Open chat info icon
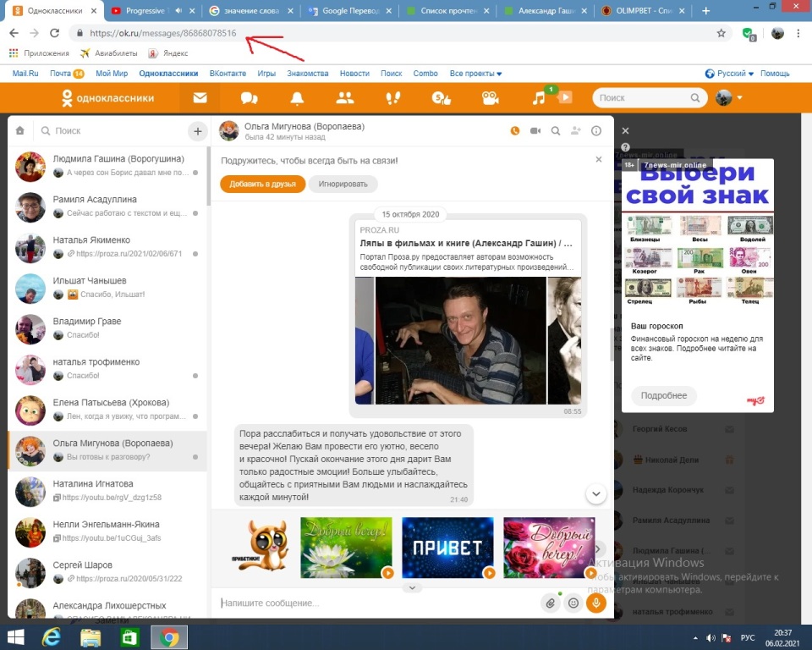 click(x=596, y=131)
